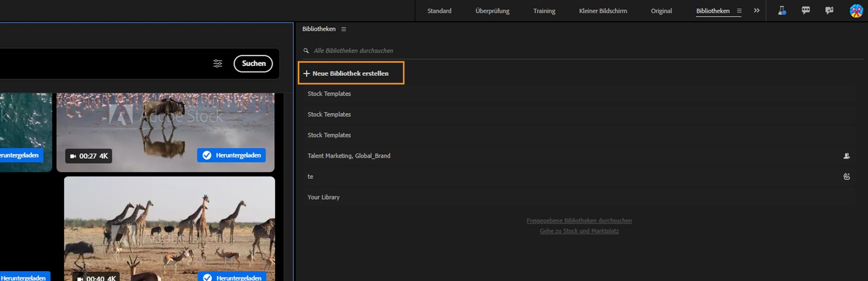This screenshot has width=868, height=281.
Task: Follow the Freigegebene Bibliotheken durchsuchen link
Action: pos(579,220)
